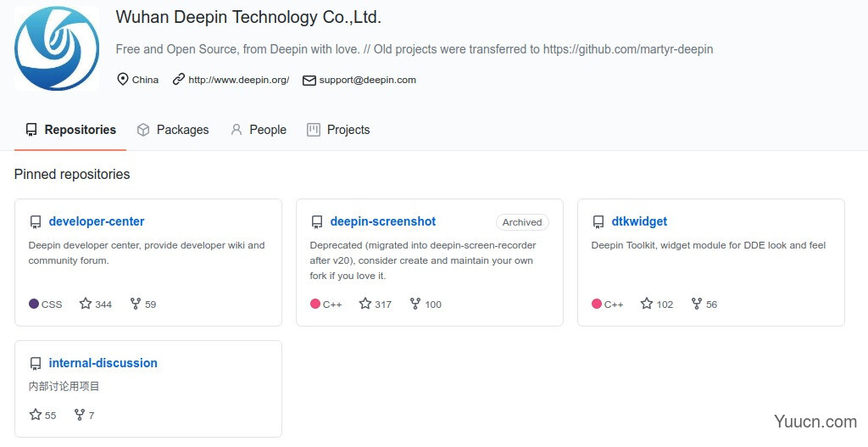Screen dimensions: 868x447
Task: Click the dtkwidget Deepin Toolkit description
Action: pos(709,245)
